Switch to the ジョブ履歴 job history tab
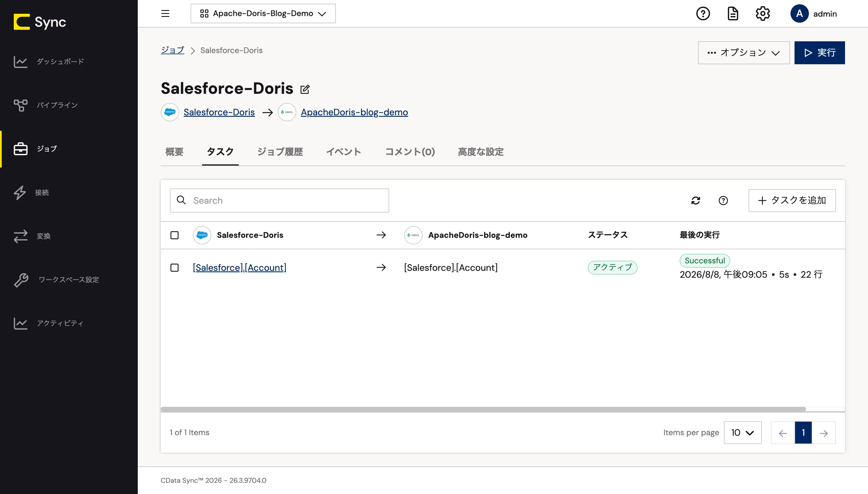The image size is (868, 494). (x=280, y=152)
